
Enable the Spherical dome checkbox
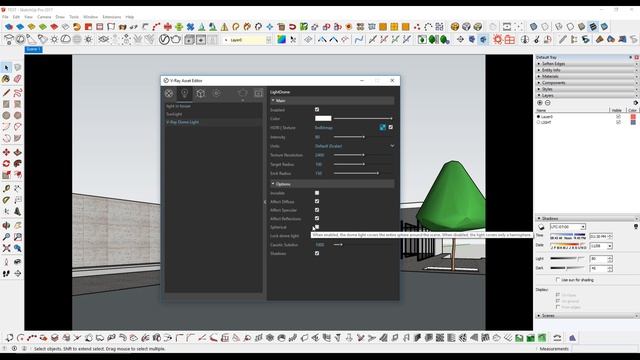[x=317, y=227]
